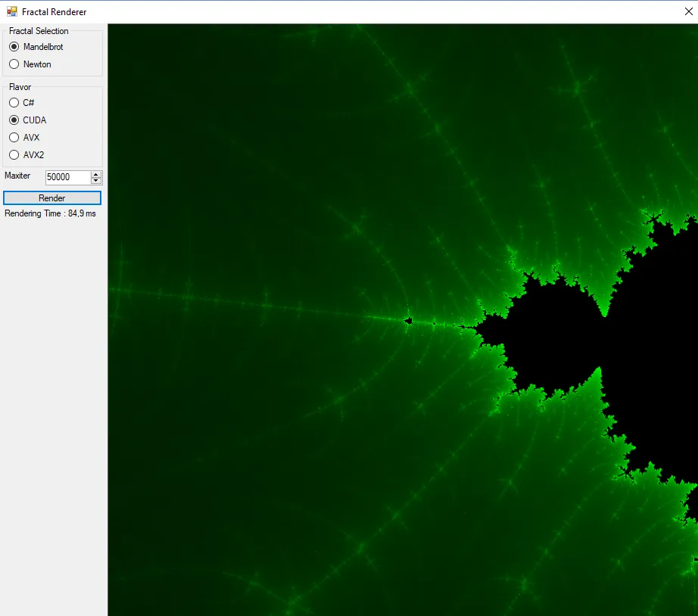Select the CUDA flavor radio button
This screenshot has width=698, height=616.
14,120
